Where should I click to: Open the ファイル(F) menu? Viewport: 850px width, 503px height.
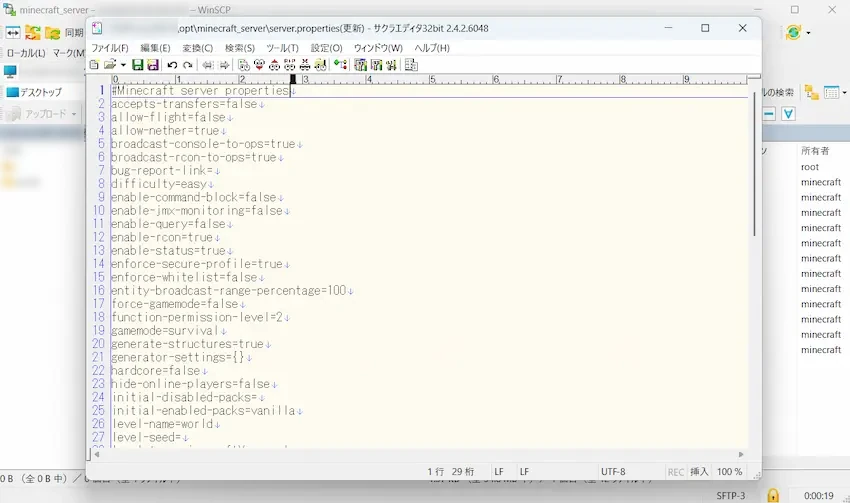110,48
